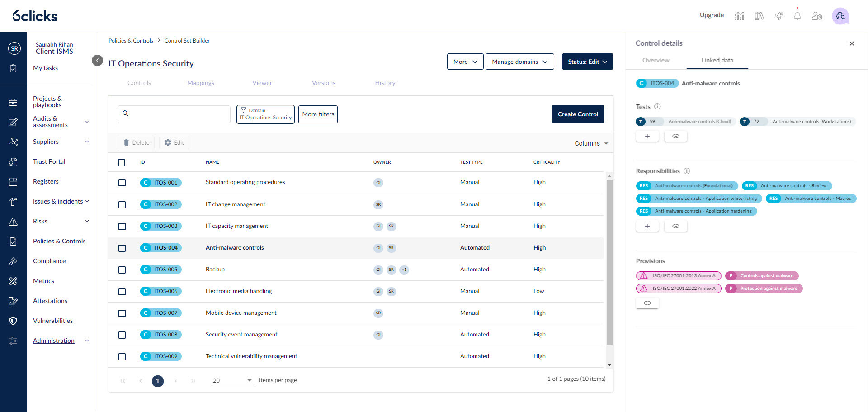Click the link icon under Tests section
Viewport: 868px width, 412px height.
tap(675, 136)
